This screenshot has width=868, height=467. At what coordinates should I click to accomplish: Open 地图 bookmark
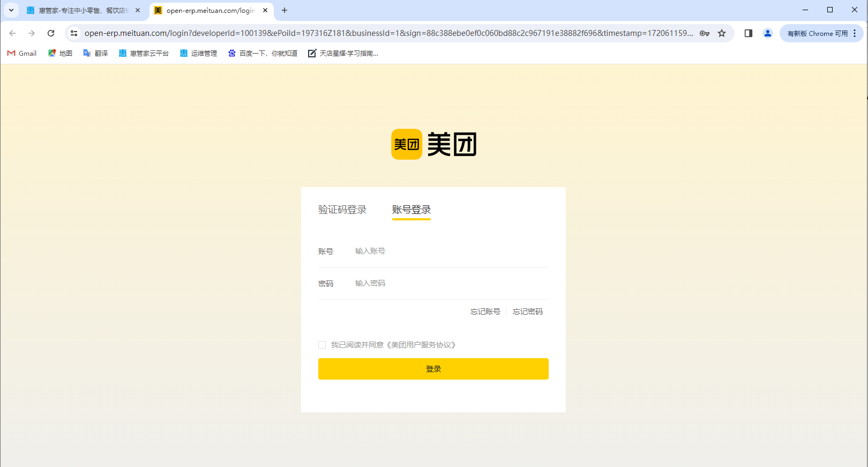60,53
